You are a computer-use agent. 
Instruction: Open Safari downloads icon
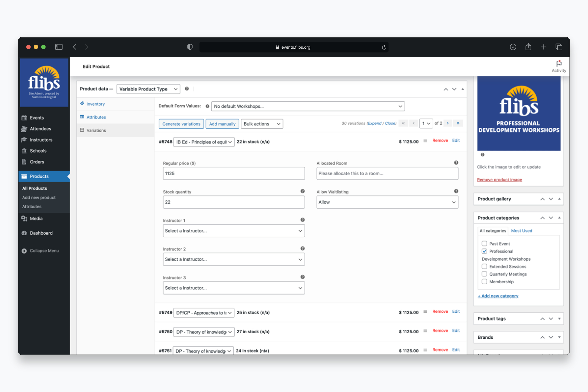[x=513, y=47]
